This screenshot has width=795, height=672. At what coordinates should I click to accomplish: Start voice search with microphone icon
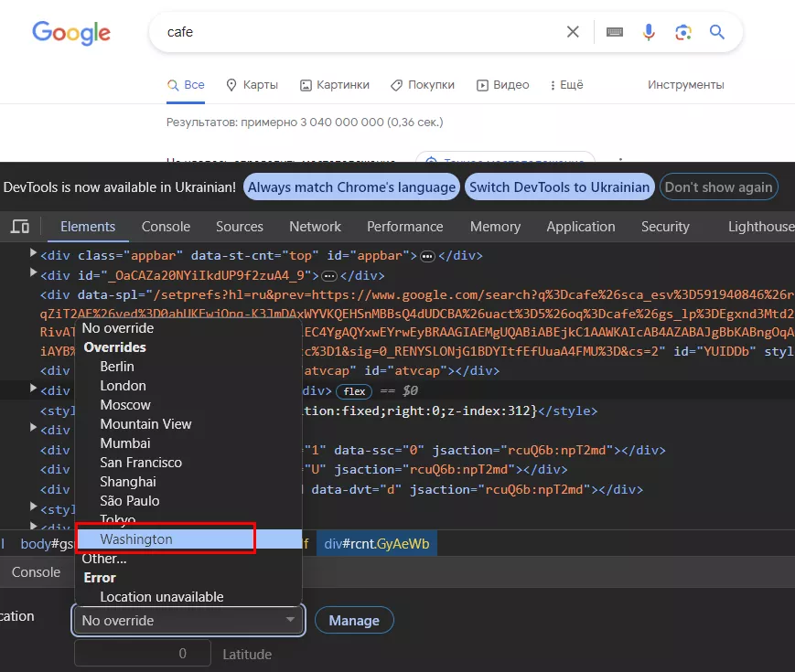649,32
